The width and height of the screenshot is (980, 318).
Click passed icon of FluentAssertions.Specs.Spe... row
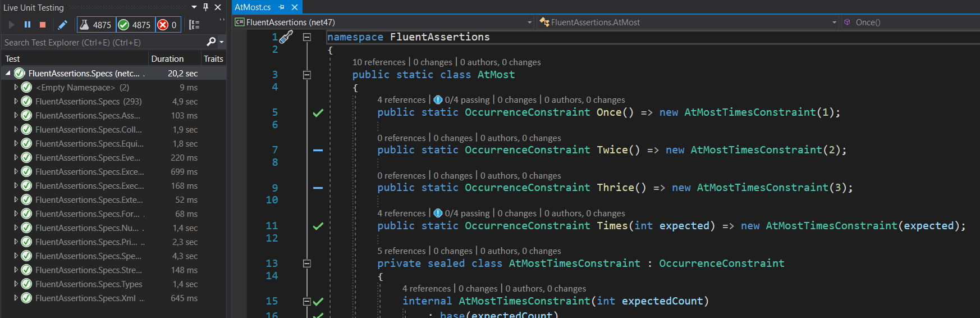26,256
